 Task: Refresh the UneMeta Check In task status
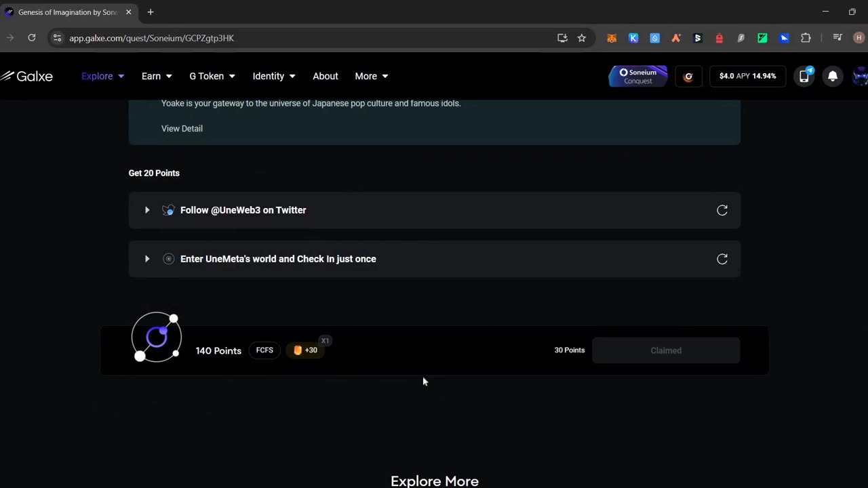point(722,259)
